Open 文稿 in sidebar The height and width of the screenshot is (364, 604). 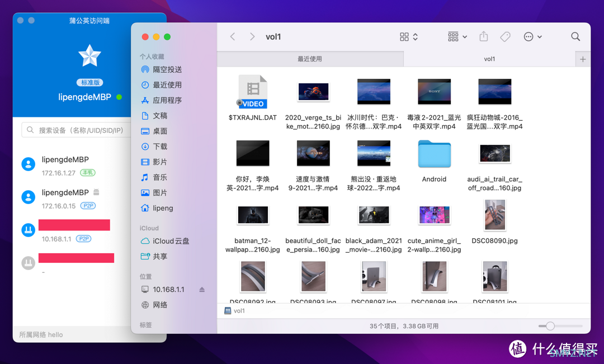point(155,116)
